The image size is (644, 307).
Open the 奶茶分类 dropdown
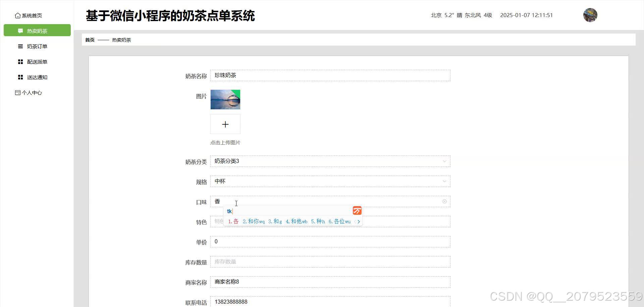444,161
